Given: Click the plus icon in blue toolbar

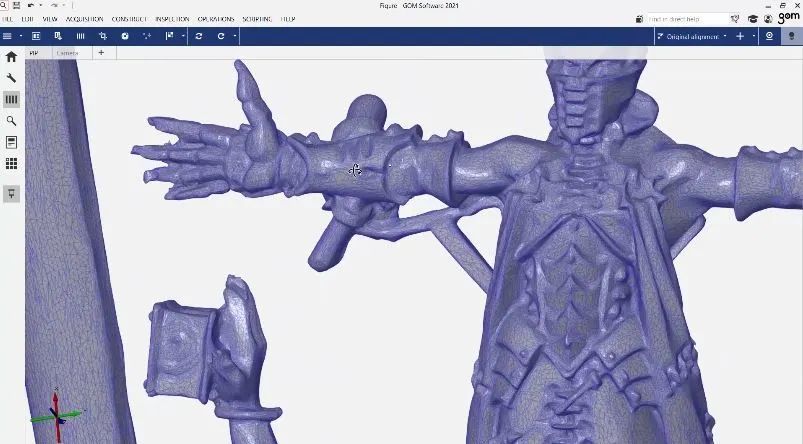Looking at the screenshot, I should coord(740,36).
